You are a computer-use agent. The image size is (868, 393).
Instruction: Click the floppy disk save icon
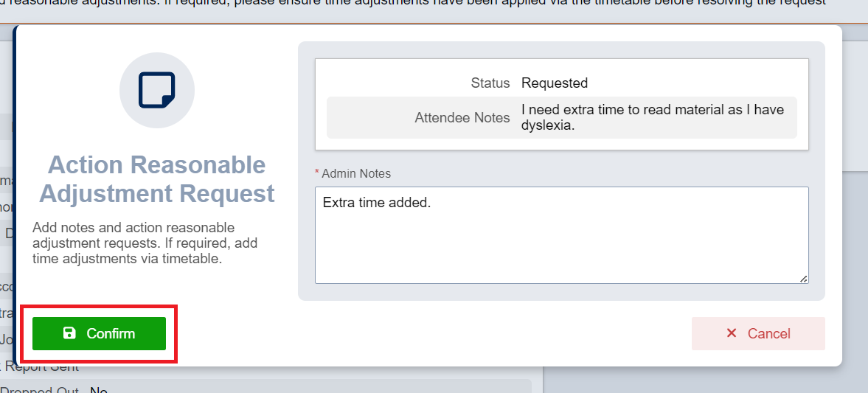(x=69, y=333)
